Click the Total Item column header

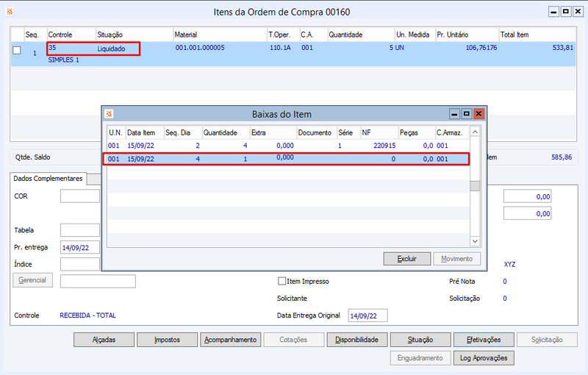pos(537,35)
